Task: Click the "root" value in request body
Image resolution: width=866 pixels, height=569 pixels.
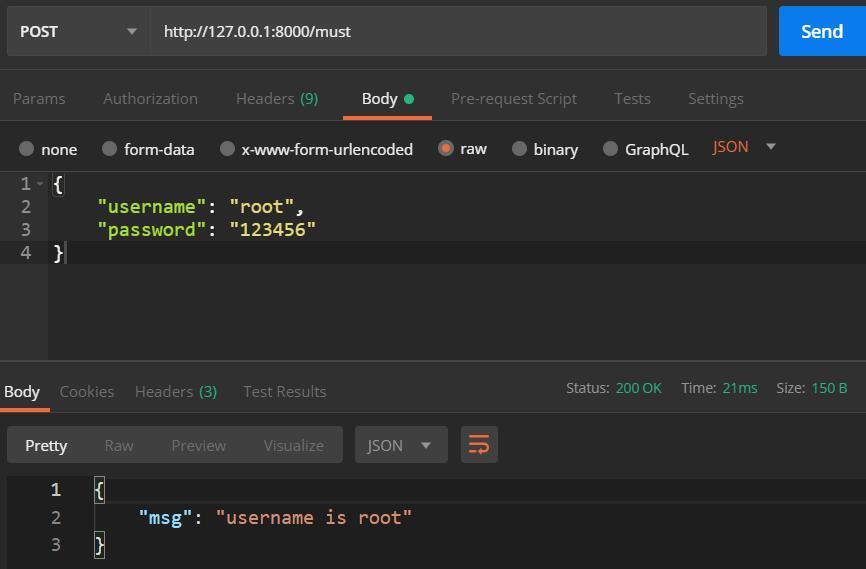Action: point(261,207)
